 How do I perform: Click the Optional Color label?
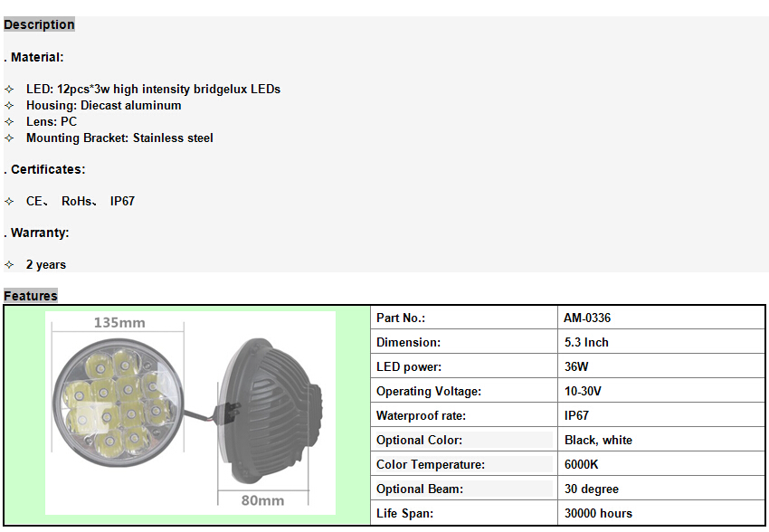(x=419, y=440)
